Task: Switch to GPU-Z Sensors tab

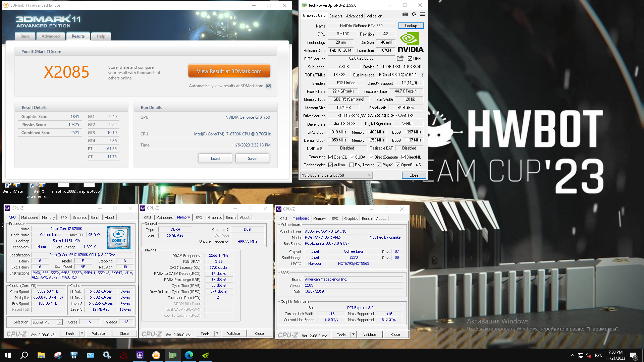Action: click(336, 16)
